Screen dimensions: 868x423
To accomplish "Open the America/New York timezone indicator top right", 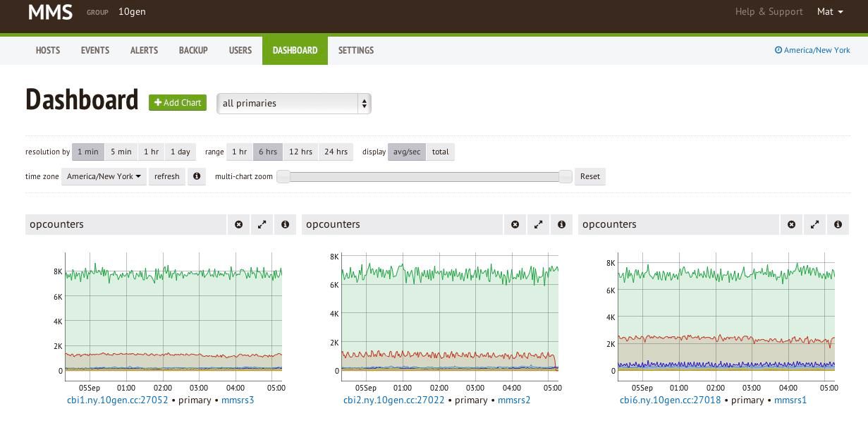I will coord(812,50).
